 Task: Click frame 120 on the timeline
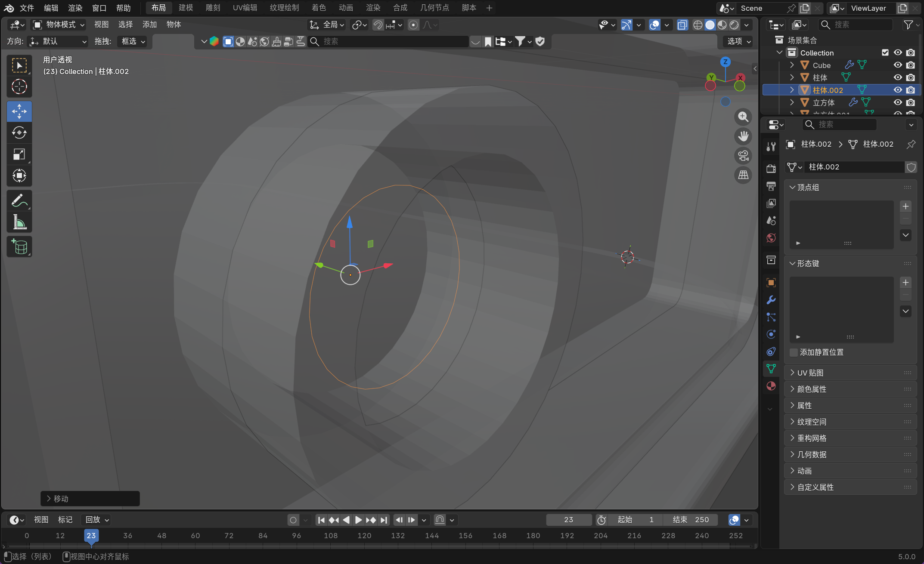(364, 536)
